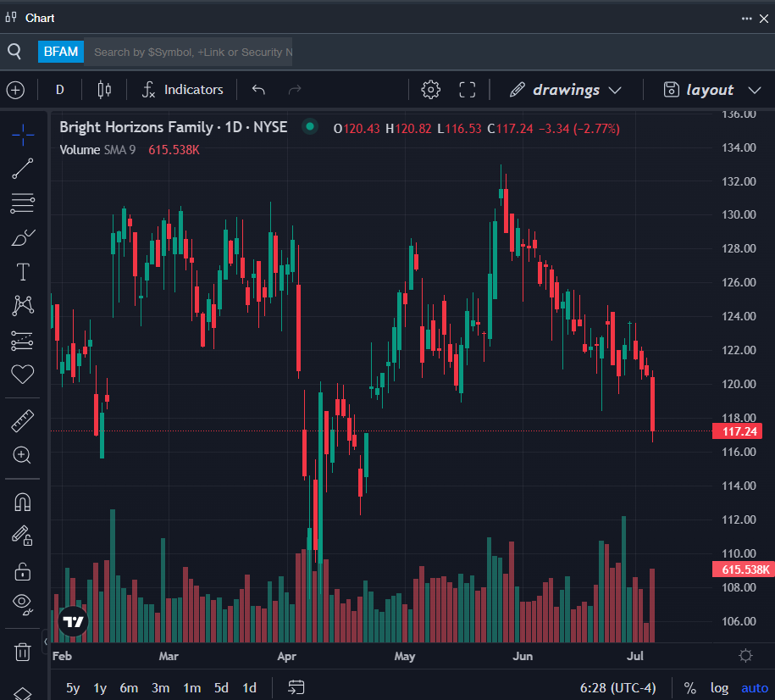This screenshot has width=775, height=700.
Task: Open the D interval selector
Action: click(60, 90)
